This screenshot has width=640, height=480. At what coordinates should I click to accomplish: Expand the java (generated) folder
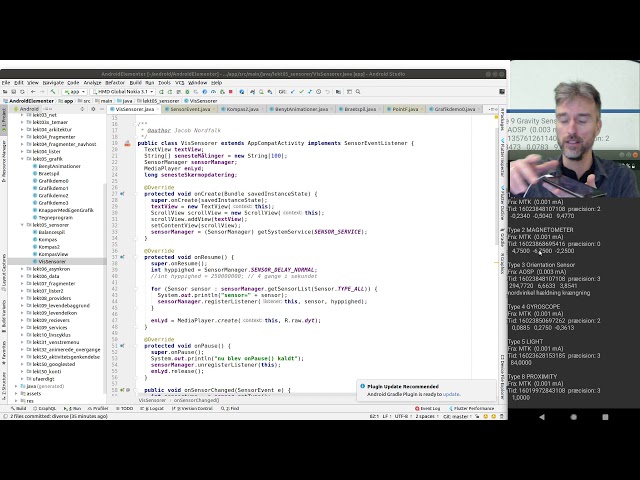pos(16,386)
